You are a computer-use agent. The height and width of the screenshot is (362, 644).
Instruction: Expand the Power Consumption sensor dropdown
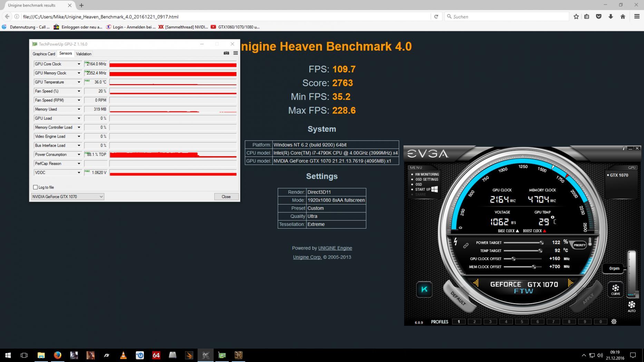[x=79, y=154]
